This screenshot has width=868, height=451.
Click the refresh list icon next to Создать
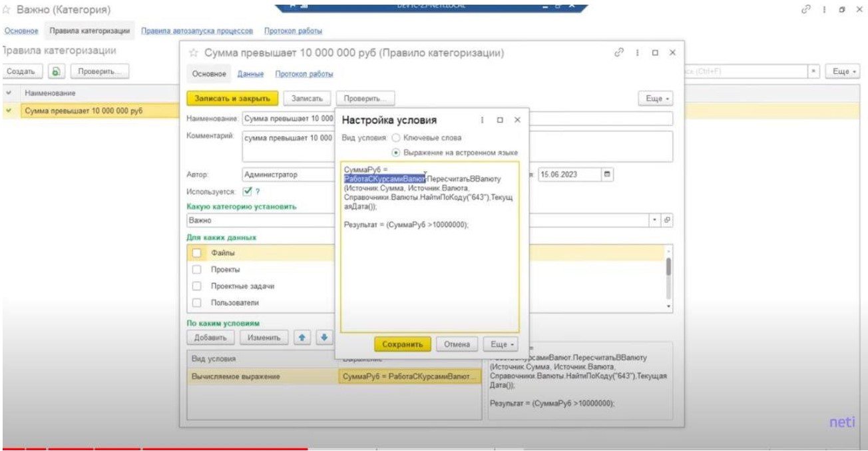click(57, 71)
